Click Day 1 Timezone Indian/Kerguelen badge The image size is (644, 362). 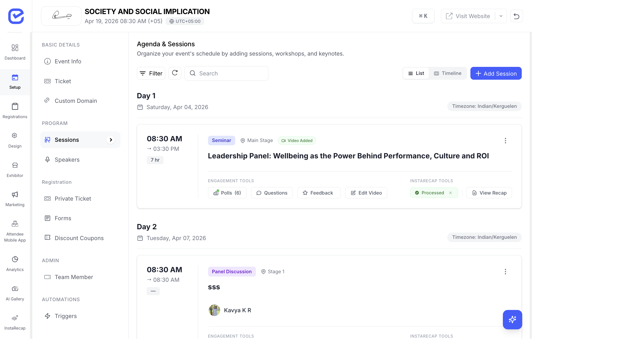pos(485,106)
